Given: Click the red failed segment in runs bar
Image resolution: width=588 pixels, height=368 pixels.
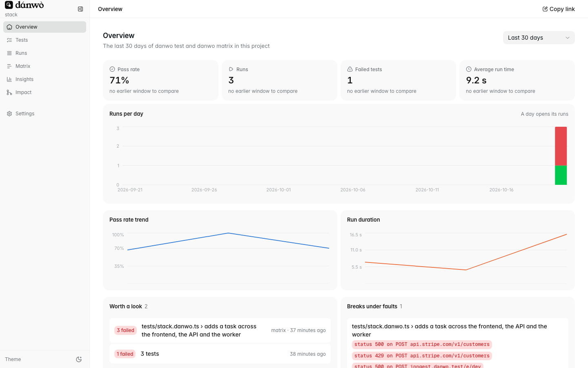Looking at the screenshot, I should pyautogui.click(x=561, y=146).
